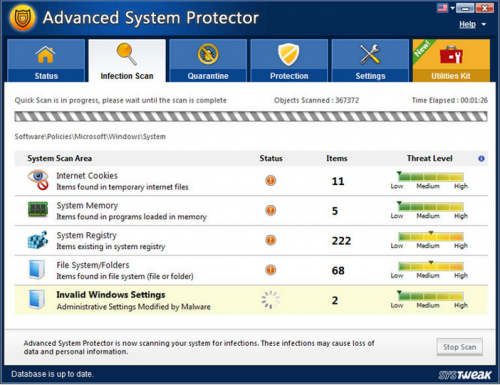The width and height of the screenshot is (500, 385).
Task: Click the items count 222
Action: coord(341,241)
